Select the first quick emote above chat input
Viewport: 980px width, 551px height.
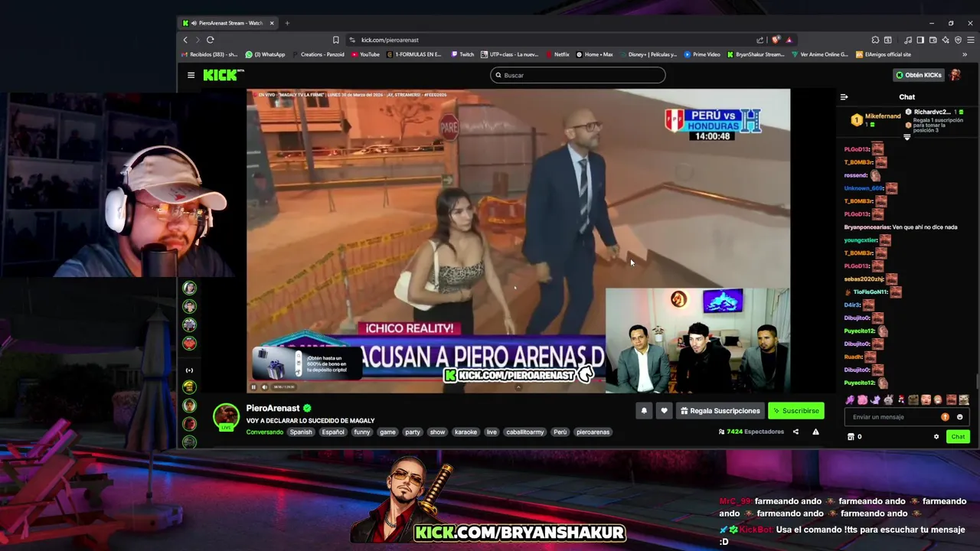point(850,399)
